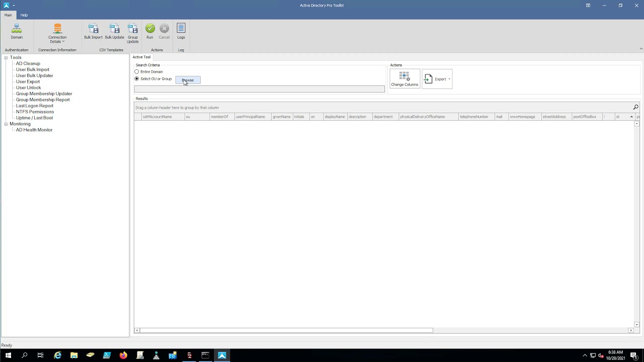
Task: Open AD Cleanup tool
Action: pos(28,63)
